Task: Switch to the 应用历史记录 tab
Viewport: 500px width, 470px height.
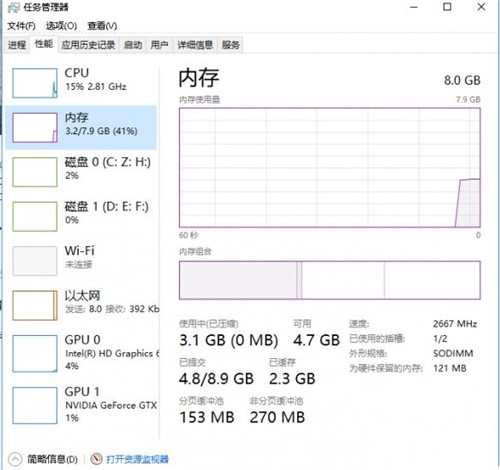Action: [88, 45]
